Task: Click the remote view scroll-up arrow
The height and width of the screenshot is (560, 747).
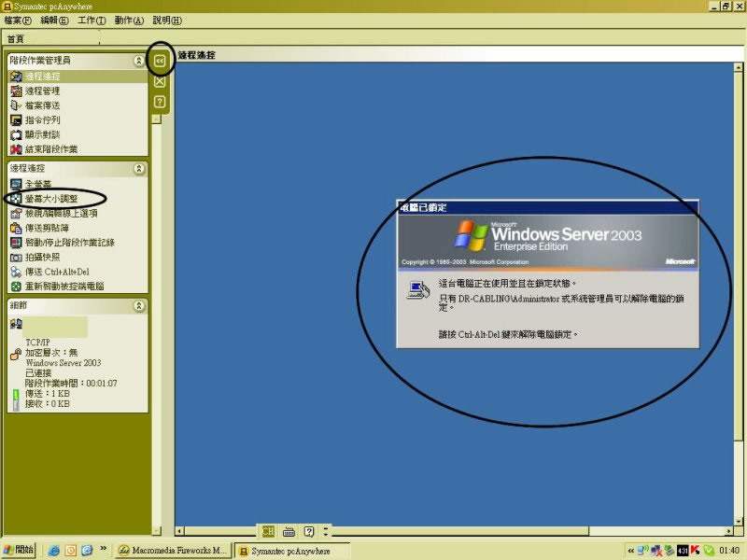Action: [738, 67]
